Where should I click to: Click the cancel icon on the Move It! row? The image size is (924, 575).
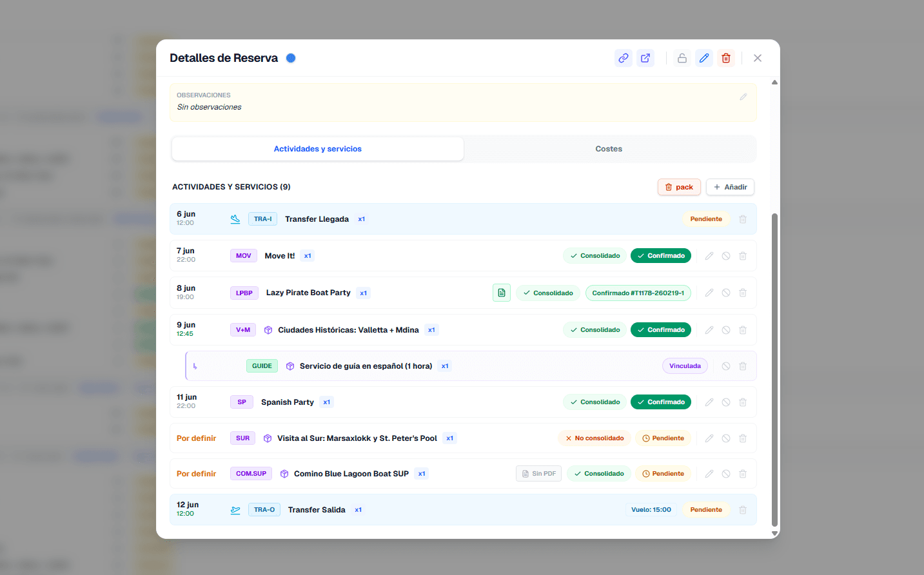(x=725, y=255)
